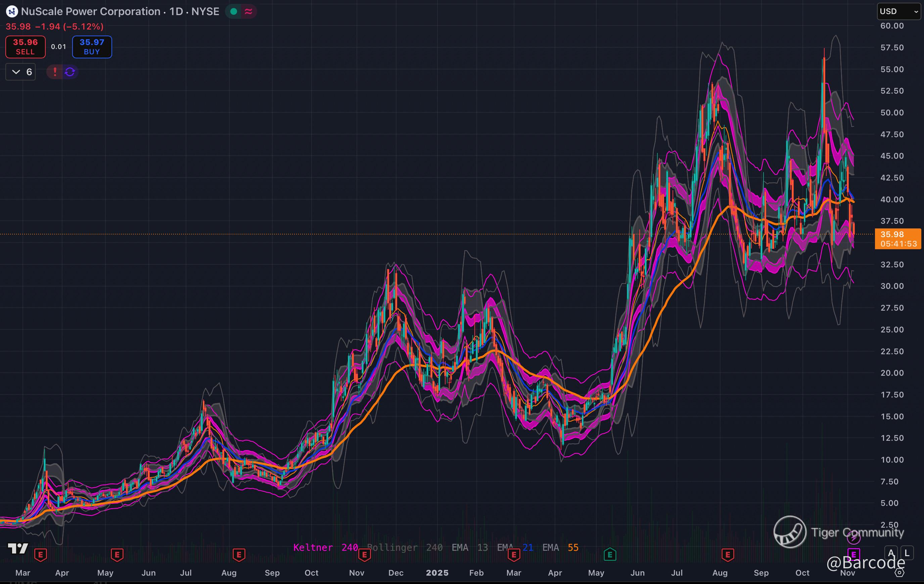Click the green earnings marker in May
The width and height of the screenshot is (924, 584).
(x=609, y=554)
